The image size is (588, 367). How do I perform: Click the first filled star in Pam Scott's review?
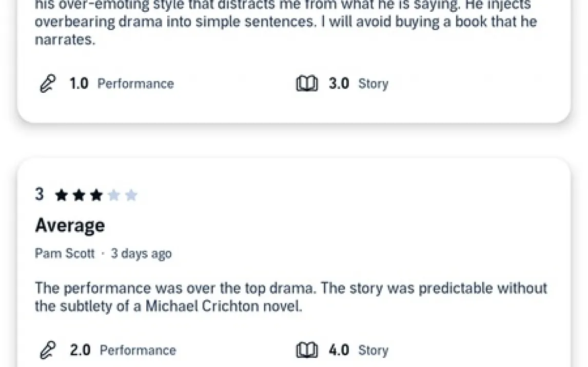pyautogui.click(x=62, y=195)
